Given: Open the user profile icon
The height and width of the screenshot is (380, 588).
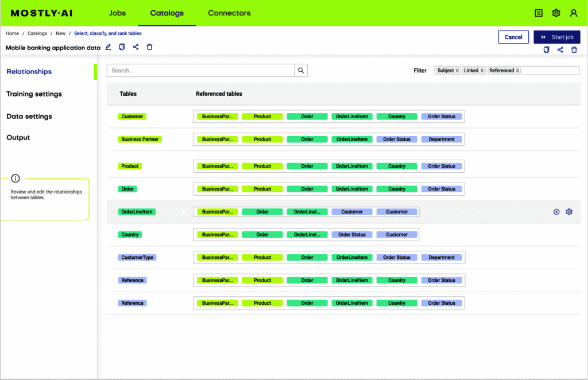Looking at the screenshot, I should (573, 13).
